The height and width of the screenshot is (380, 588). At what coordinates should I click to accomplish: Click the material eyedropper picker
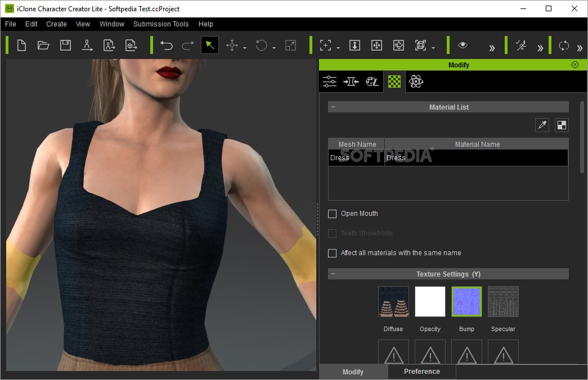pyautogui.click(x=542, y=125)
